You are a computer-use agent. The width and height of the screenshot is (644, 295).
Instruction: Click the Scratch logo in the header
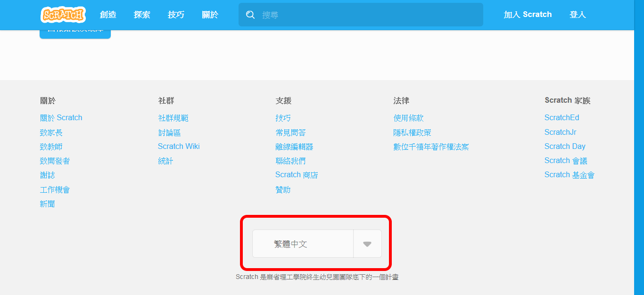tap(63, 15)
